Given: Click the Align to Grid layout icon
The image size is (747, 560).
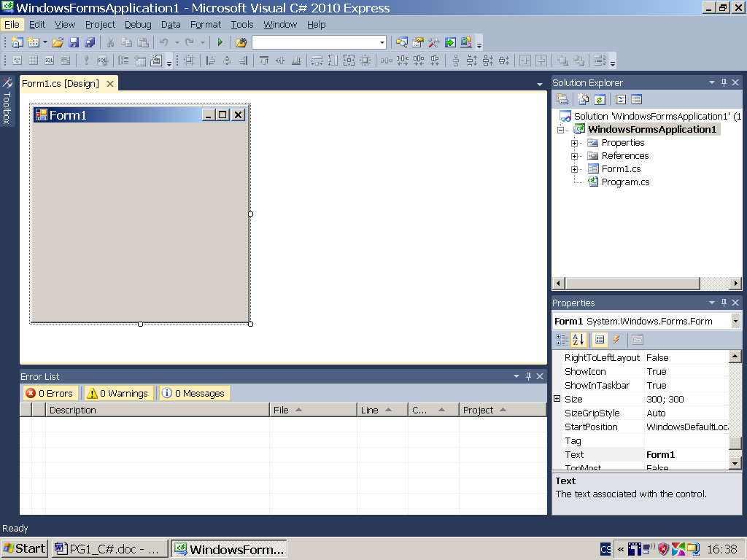Looking at the screenshot, I should (189, 61).
